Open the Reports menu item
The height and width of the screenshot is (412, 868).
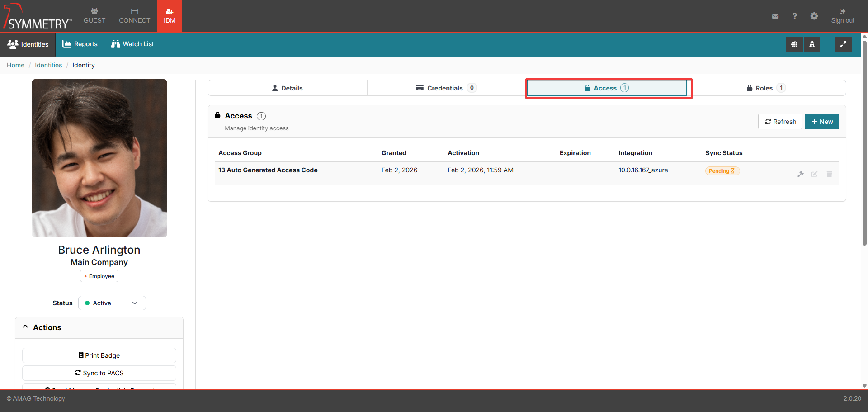coord(80,44)
